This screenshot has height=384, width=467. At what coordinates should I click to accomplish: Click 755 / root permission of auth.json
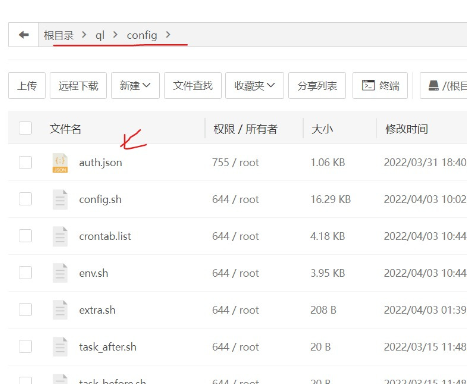(x=235, y=163)
